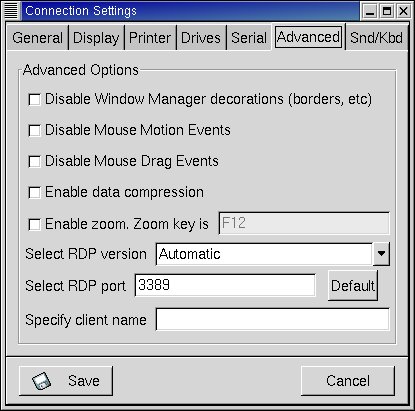The width and height of the screenshot is (415, 411).
Task: Focus the Specify client name field
Action: 273,319
